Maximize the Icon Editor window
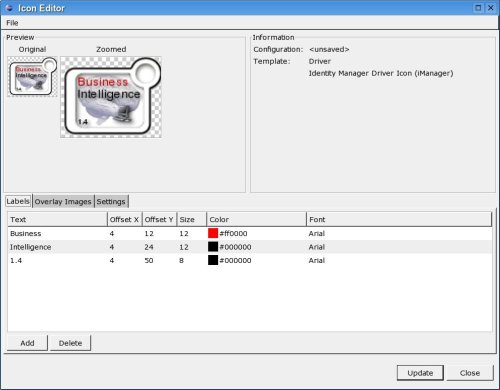The width and height of the screenshot is (500, 390). pyautogui.click(x=478, y=8)
